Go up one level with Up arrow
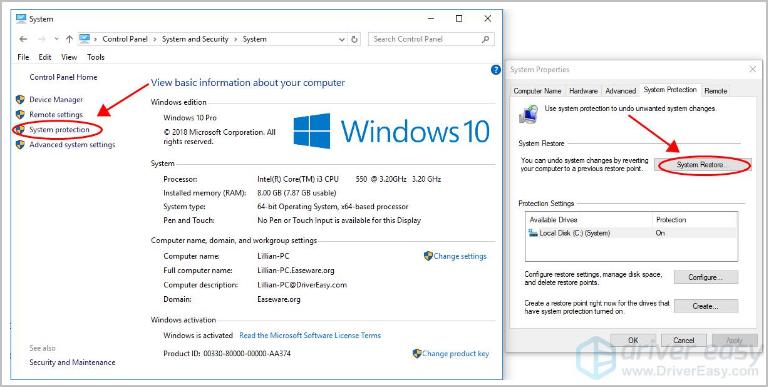The image size is (768, 387). [x=69, y=39]
